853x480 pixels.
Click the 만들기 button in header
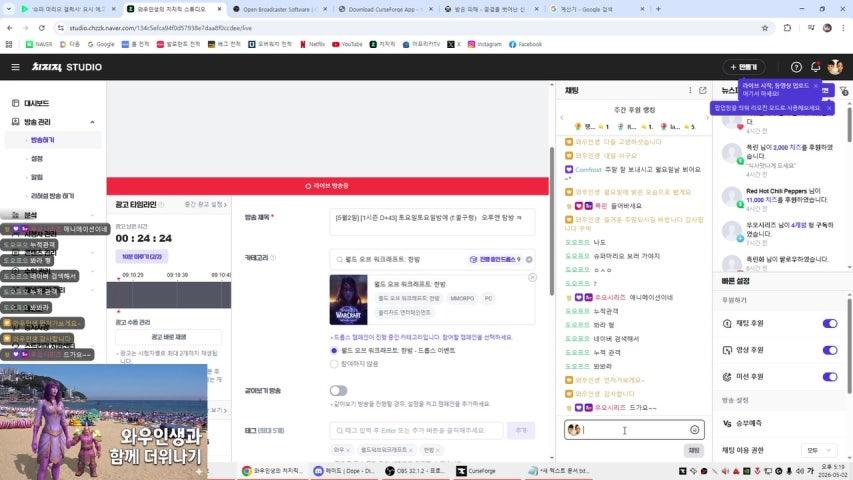pyautogui.click(x=744, y=67)
